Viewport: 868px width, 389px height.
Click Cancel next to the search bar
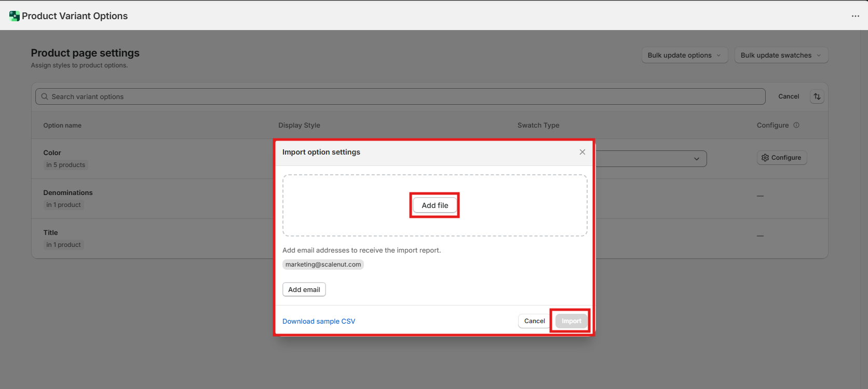[x=788, y=96]
